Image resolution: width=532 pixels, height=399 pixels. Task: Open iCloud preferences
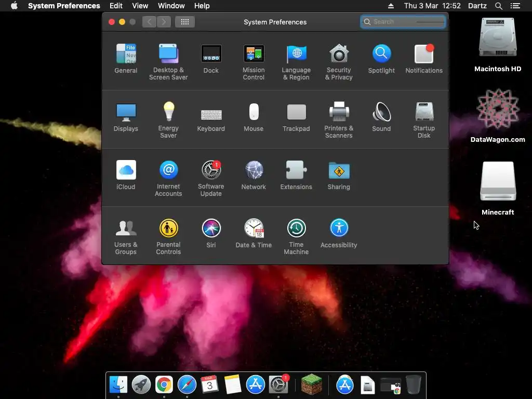(126, 175)
